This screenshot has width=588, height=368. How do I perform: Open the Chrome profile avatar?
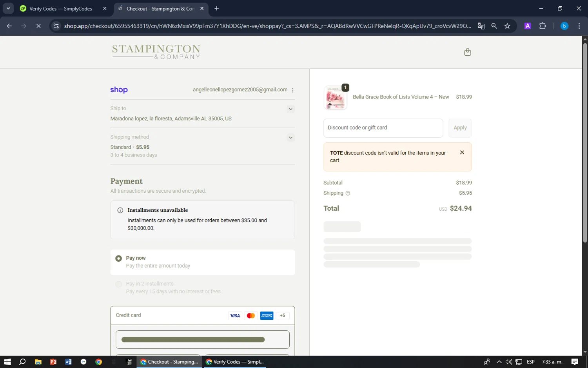pyautogui.click(x=564, y=26)
